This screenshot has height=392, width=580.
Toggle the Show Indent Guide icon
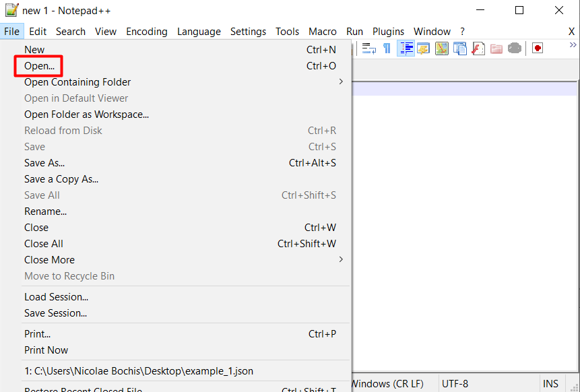click(406, 48)
